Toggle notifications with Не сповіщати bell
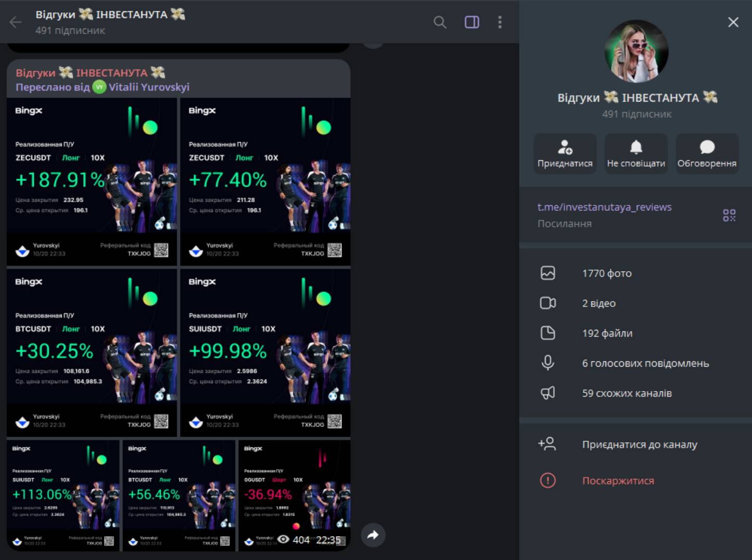The height and width of the screenshot is (560, 752). coord(636,153)
